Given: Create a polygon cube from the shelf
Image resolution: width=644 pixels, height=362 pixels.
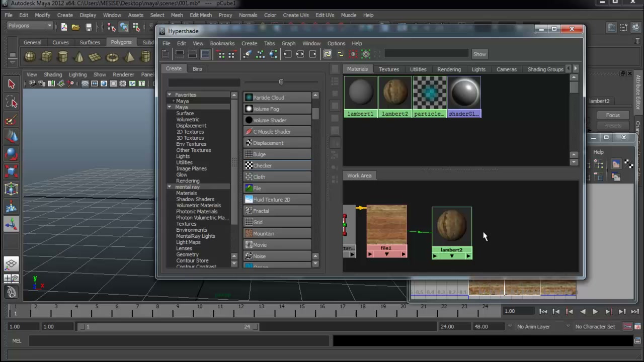Looking at the screenshot, I should (47, 56).
